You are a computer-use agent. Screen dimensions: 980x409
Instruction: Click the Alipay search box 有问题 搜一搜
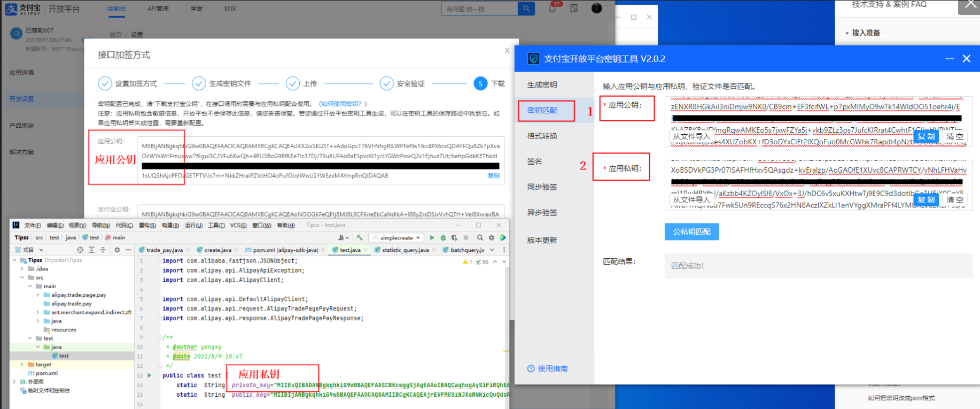[479, 9]
